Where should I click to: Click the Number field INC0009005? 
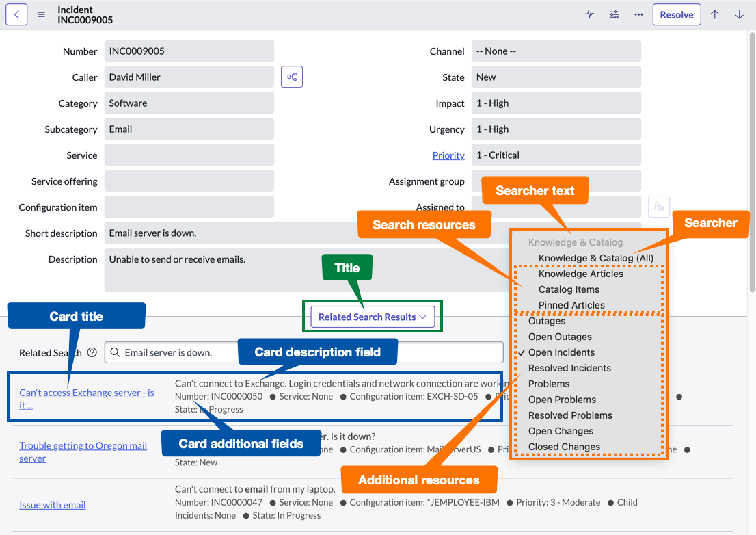189,51
